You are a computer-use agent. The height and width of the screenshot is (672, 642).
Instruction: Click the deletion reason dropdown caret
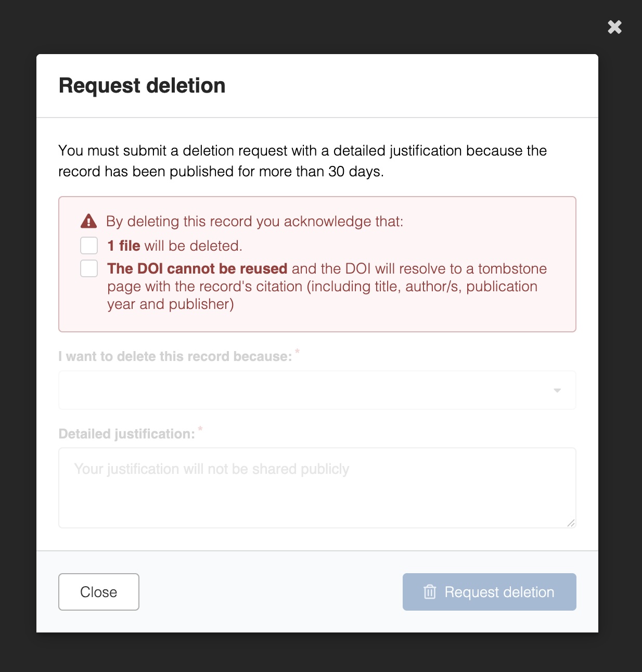(x=557, y=391)
